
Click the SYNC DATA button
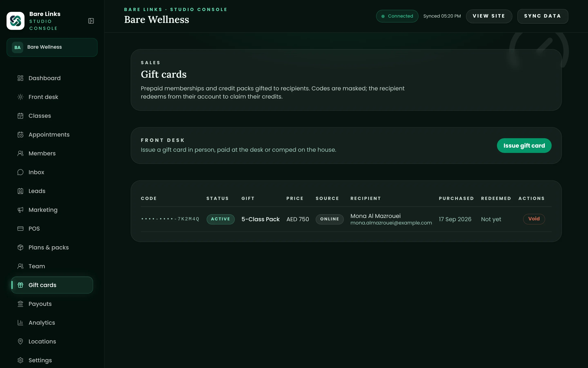coord(542,16)
